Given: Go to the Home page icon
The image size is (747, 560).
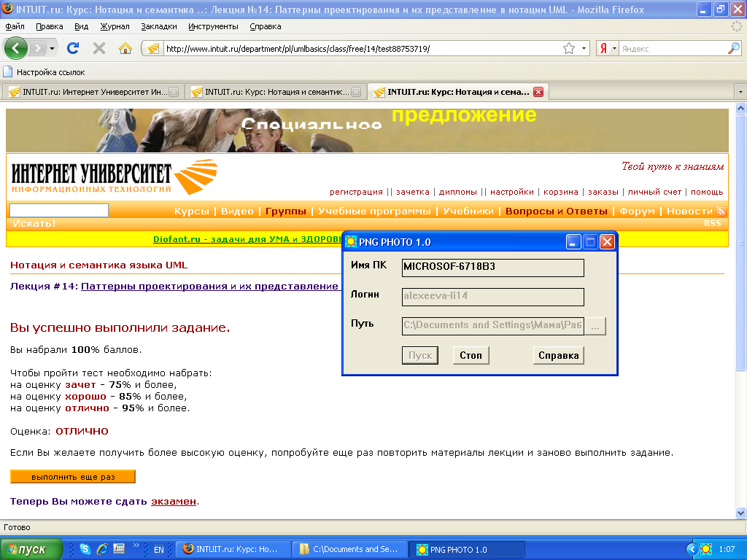Looking at the screenshot, I should (x=125, y=48).
